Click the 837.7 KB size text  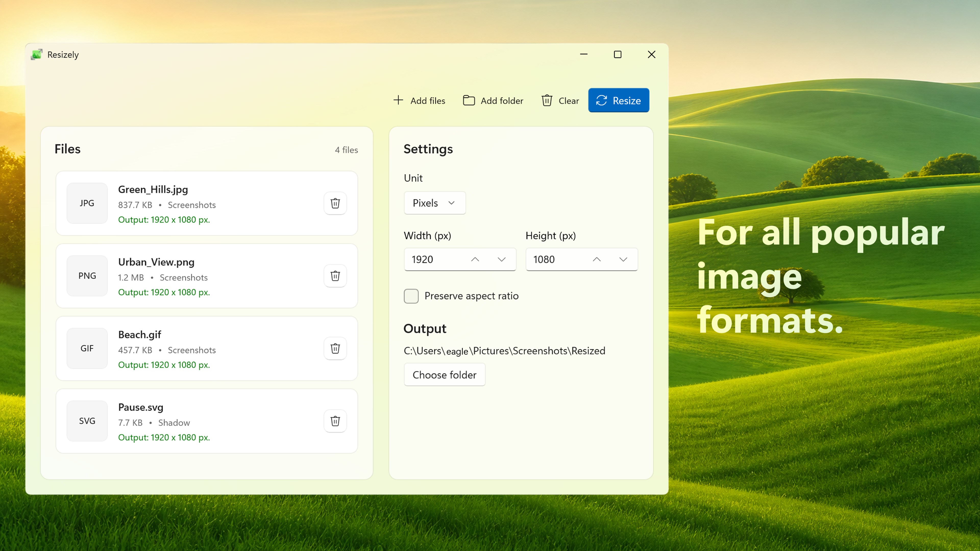coord(135,205)
